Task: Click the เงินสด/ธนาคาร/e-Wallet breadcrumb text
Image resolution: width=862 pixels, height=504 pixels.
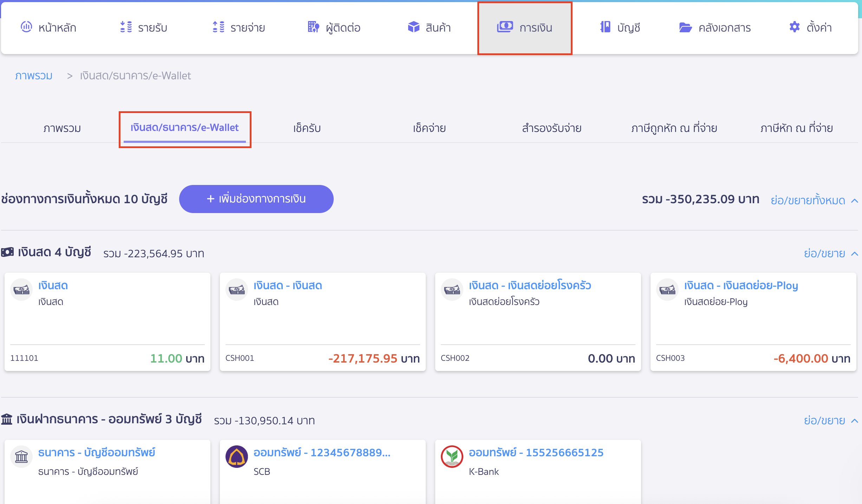Action: click(x=135, y=75)
